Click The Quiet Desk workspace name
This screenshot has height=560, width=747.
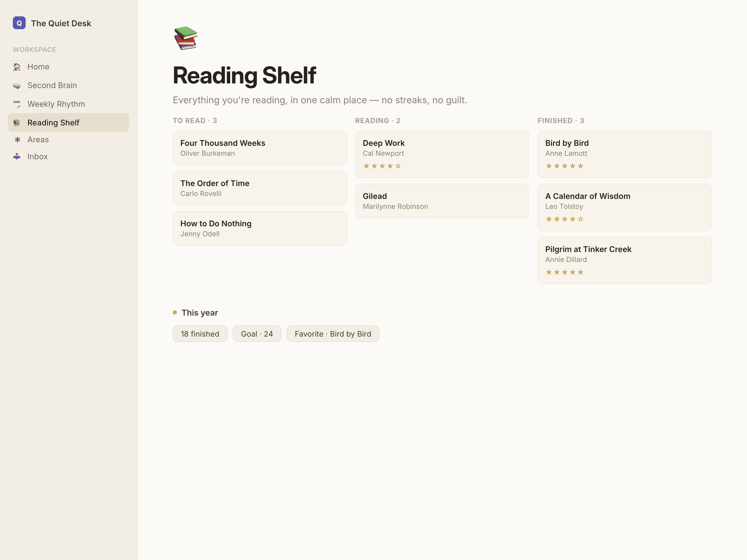[x=61, y=23]
